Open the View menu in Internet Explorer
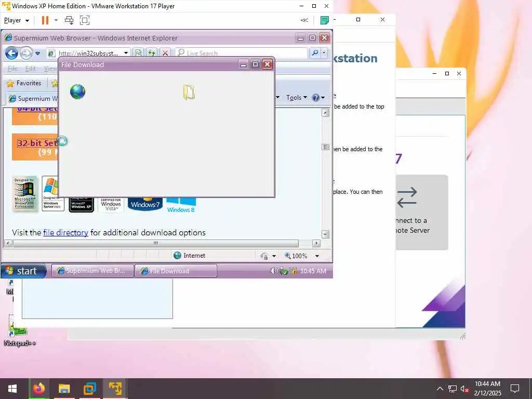This screenshot has width=532, height=399. coord(50,69)
